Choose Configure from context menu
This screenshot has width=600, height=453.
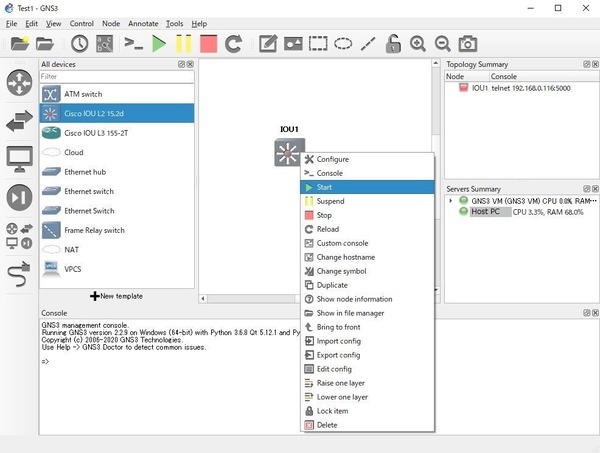click(367, 159)
